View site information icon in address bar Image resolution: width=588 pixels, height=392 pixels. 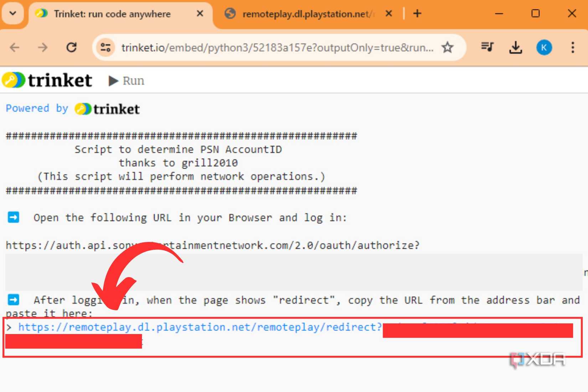pos(105,47)
